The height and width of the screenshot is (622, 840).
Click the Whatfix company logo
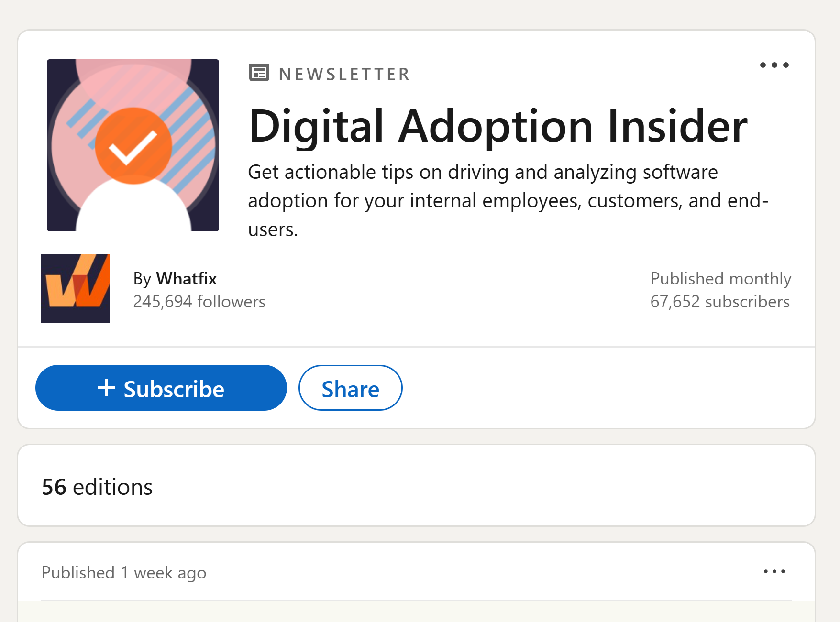click(x=76, y=289)
